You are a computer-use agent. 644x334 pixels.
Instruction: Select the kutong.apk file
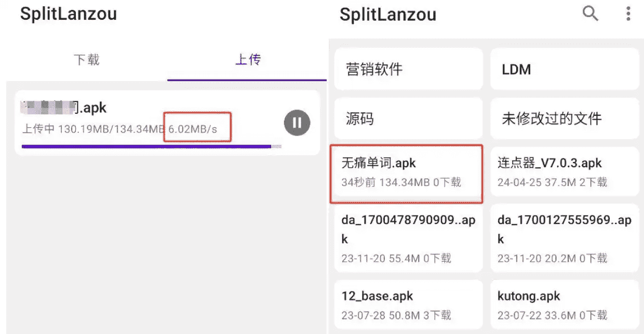[565, 305]
